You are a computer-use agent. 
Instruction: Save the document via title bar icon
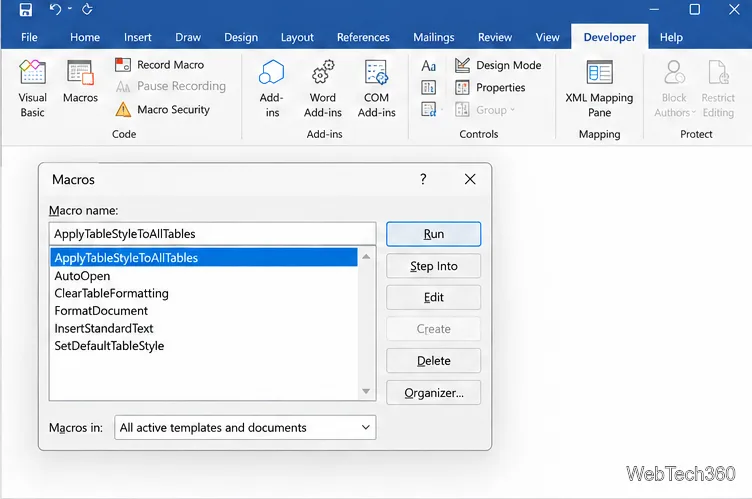pos(25,10)
